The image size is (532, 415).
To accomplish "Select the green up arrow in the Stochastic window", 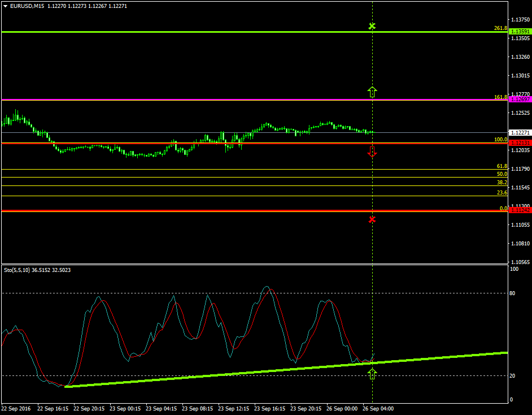I will [x=372, y=373].
